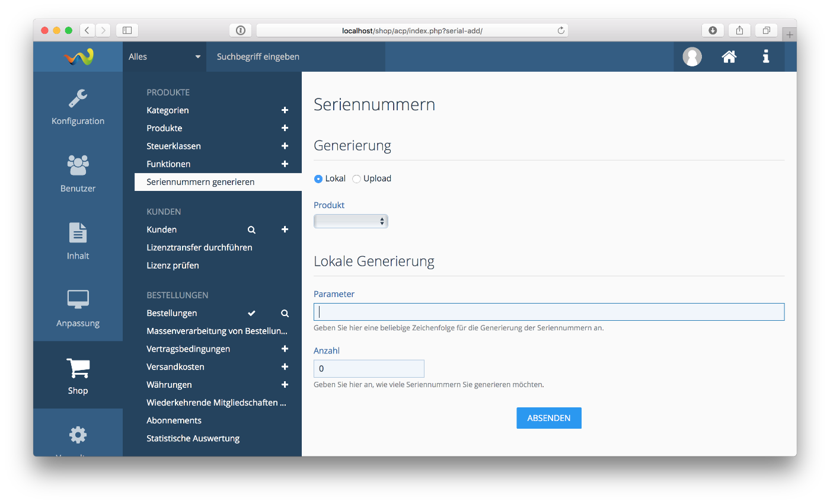830x504 pixels.
Task: Click the ABSENDEN button
Action: tap(548, 418)
